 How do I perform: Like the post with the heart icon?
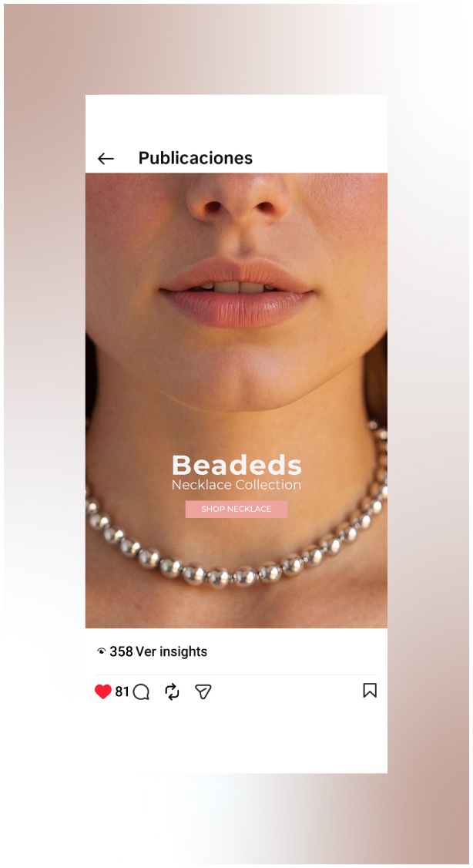(103, 691)
